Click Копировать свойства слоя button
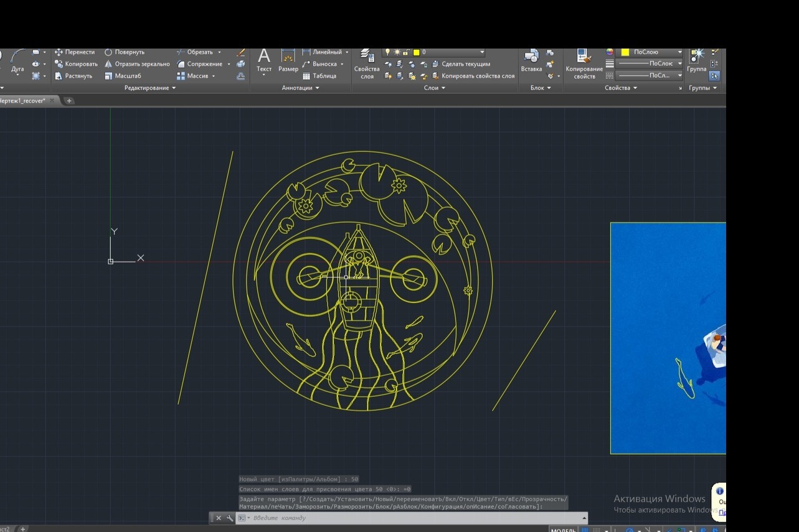Image resolution: width=799 pixels, height=532 pixels. tap(473, 76)
